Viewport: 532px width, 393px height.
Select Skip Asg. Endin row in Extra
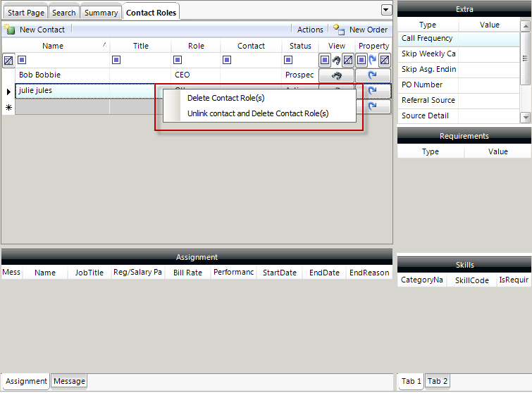coord(459,69)
